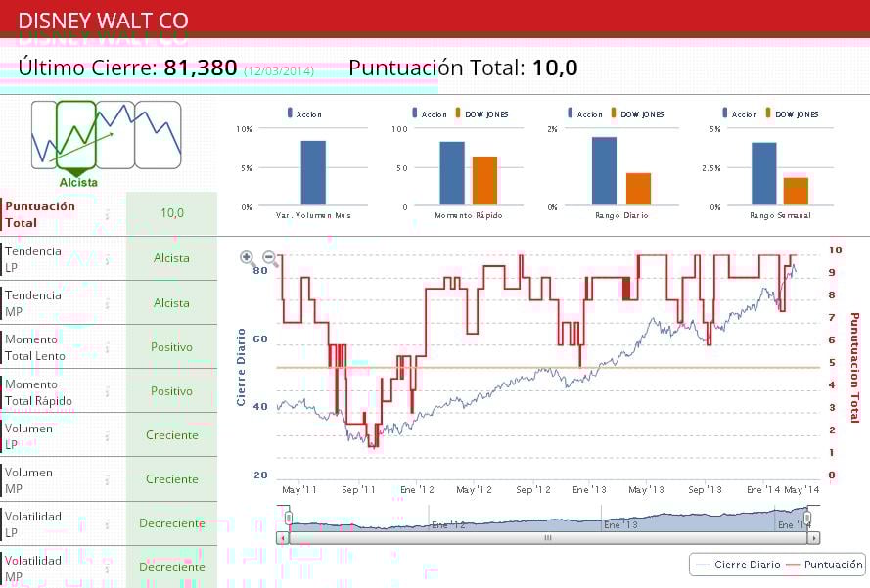Image resolution: width=870 pixels, height=588 pixels.
Task: Toggle Accion legend in Rango Semanal chart
Action: (x=740, y=113)
